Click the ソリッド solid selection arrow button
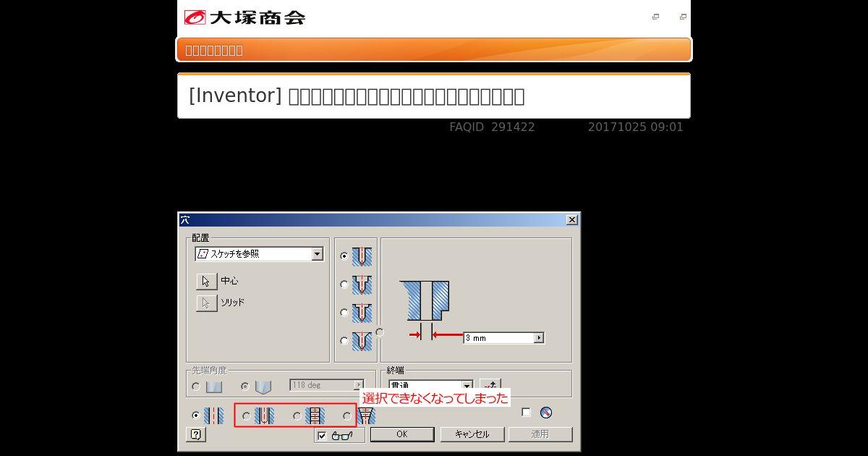 [206, 303]
